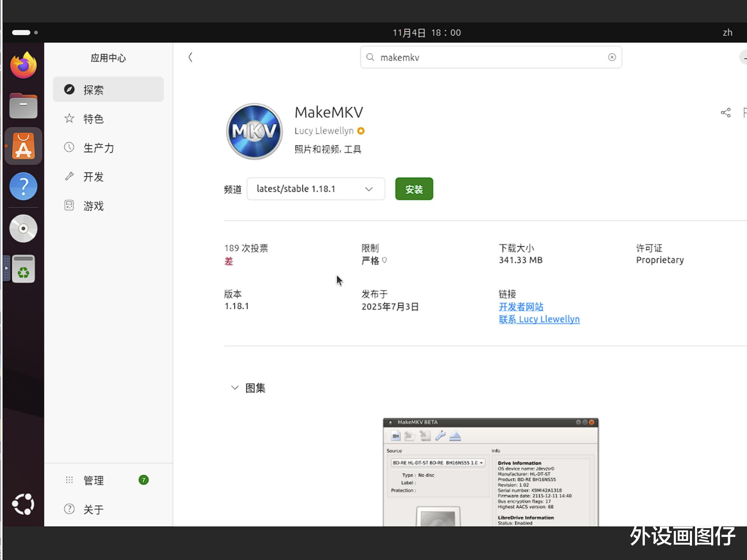Screen dimensions: 747x560
Task: Click the makemkv search field
Action: (491, 57)
